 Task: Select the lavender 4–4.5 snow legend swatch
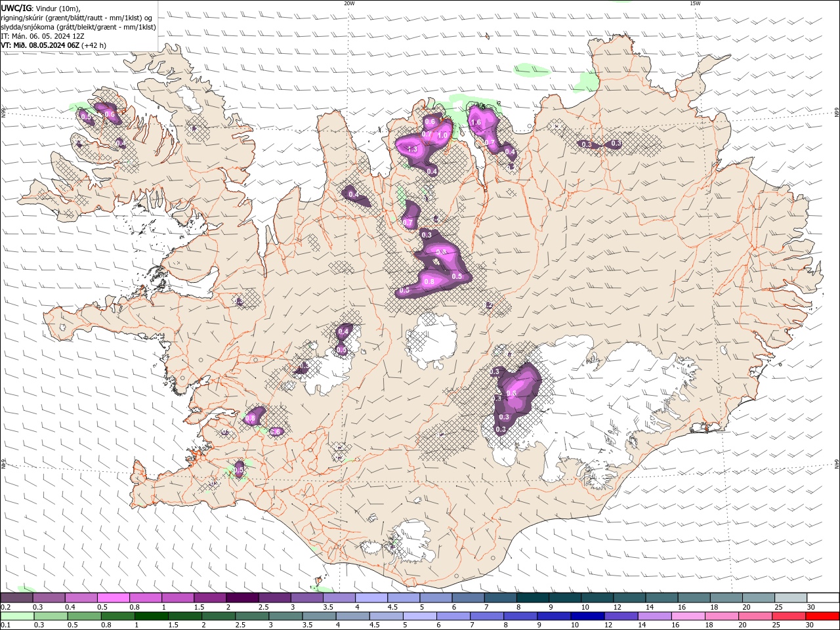(x=371, y=598)
